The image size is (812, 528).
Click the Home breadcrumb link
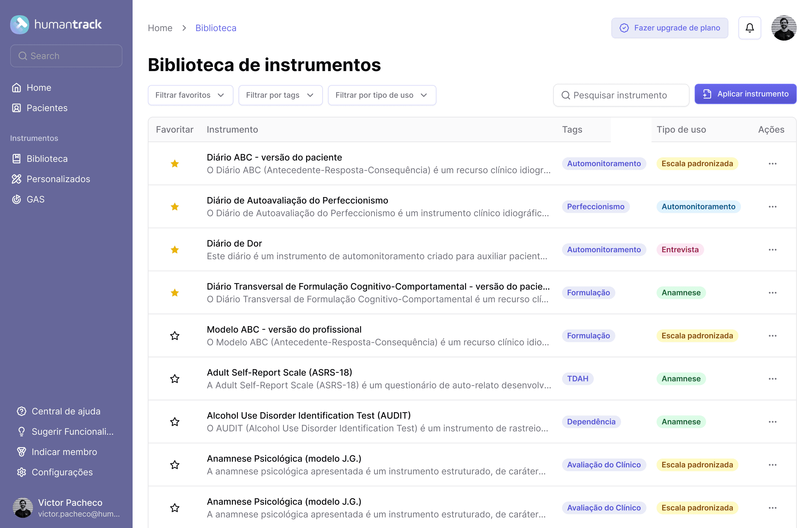160,28
